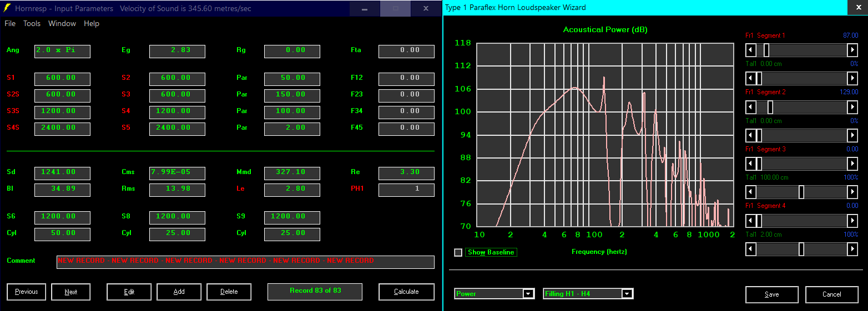Select the Sd field 1241.00
Viewport: 868px width, 311px height.
62,173
